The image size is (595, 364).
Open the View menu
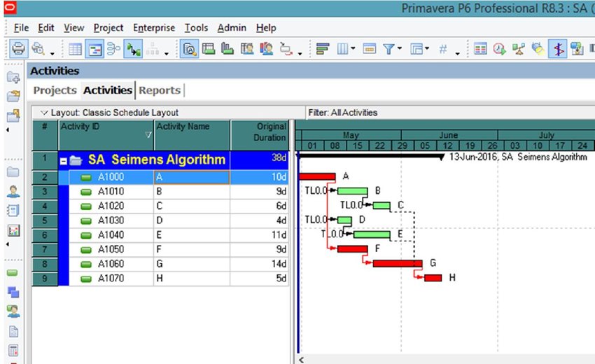73,28
